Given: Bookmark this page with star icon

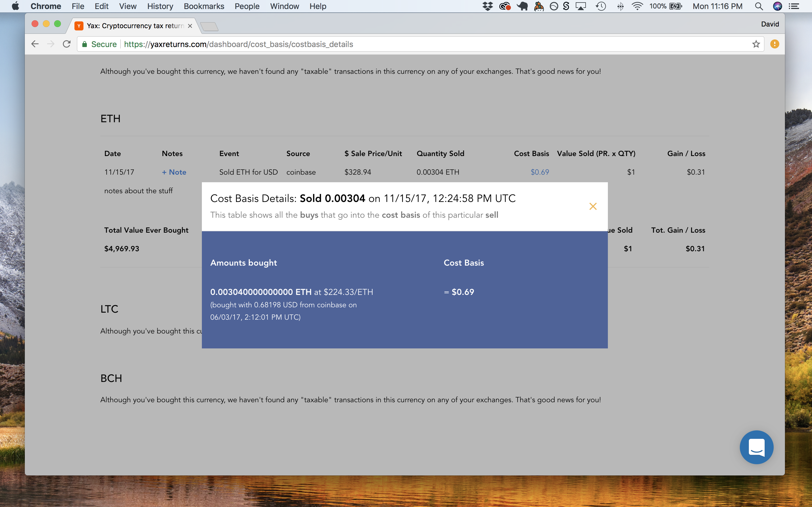Looking at the screenshot, I should (x=756, y=44).
